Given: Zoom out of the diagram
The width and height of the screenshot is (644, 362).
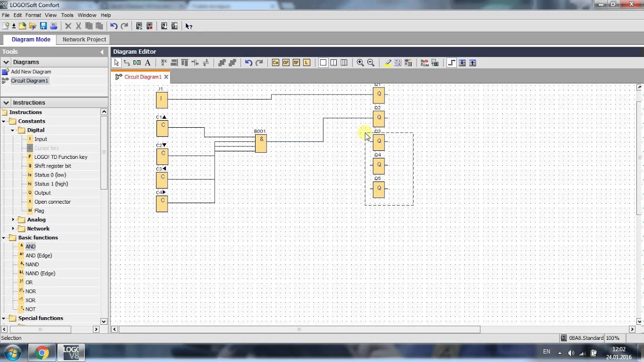Looking at the screenshot, I should (371, 63).
